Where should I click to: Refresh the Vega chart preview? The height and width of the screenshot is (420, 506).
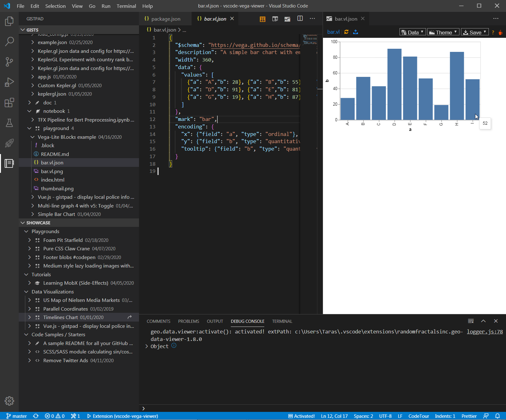click(x=346, y=32)
